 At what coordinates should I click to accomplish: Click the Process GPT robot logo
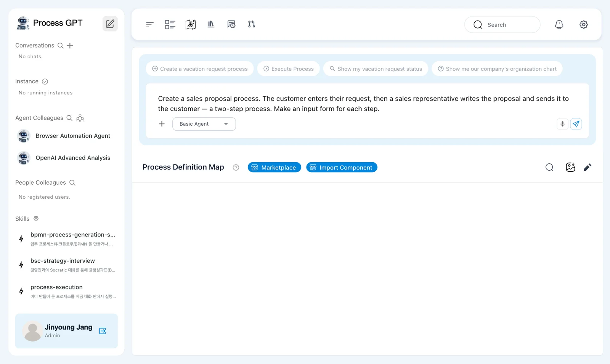(x=23, y=23)
